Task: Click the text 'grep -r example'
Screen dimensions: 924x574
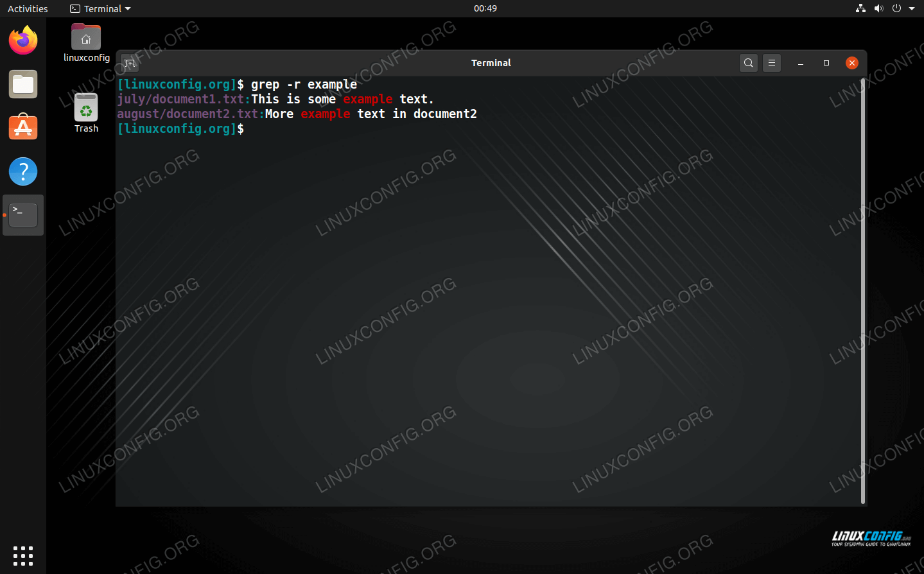Action: [x=304, y=84]
